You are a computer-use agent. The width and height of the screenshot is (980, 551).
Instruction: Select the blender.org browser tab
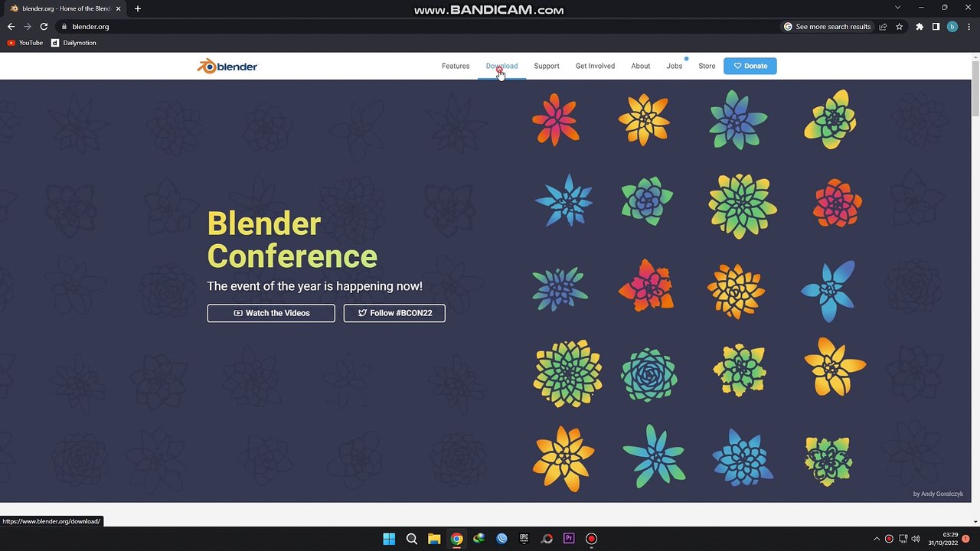65,8
